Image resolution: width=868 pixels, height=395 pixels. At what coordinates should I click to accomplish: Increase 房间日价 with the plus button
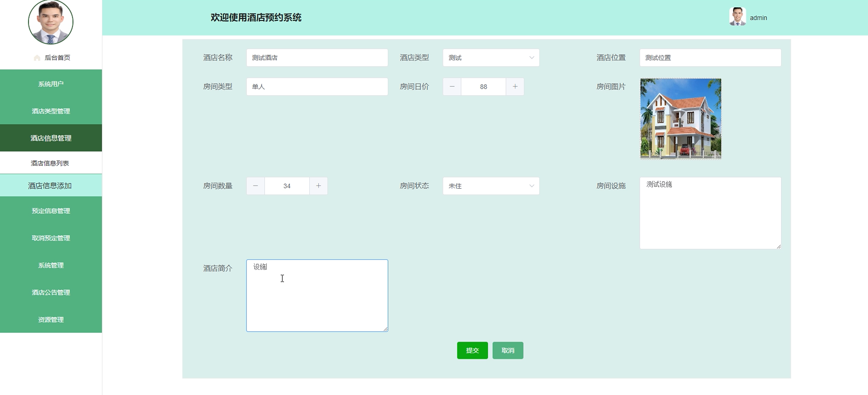point(515,86)
